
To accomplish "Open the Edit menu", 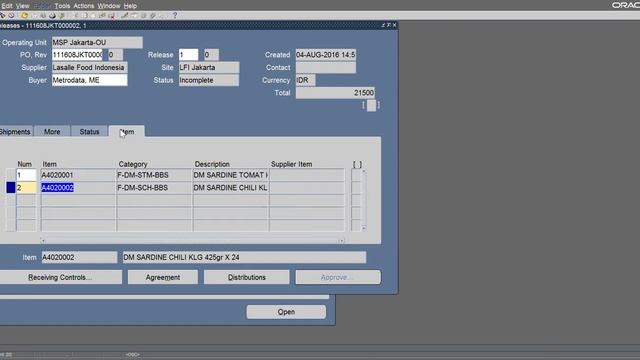I will coord(7,6).
